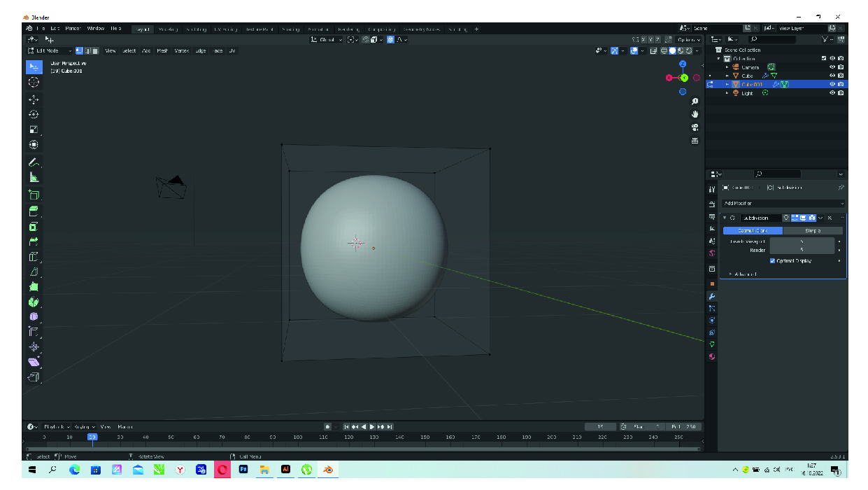This screenshot has height=490, width=868.
Task: Open the Window menu
Action: pos(96,29)
